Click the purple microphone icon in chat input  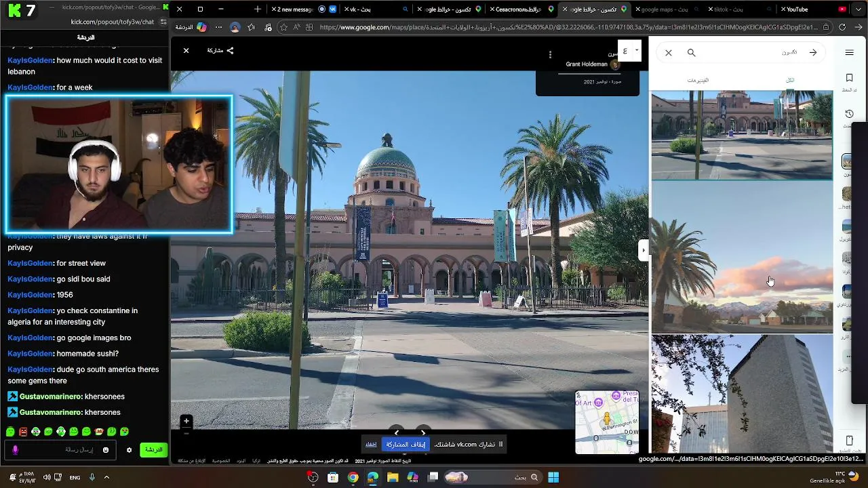point(16,450)
